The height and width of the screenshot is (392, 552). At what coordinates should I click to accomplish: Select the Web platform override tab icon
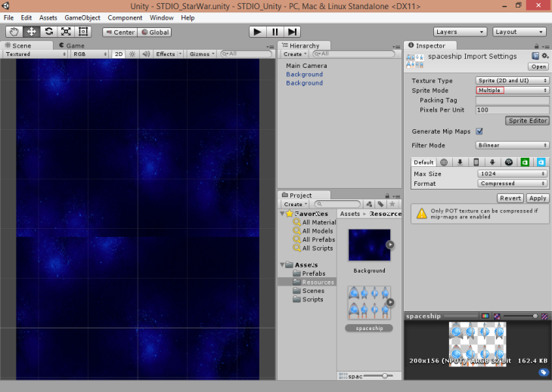[x=444, y=162]
